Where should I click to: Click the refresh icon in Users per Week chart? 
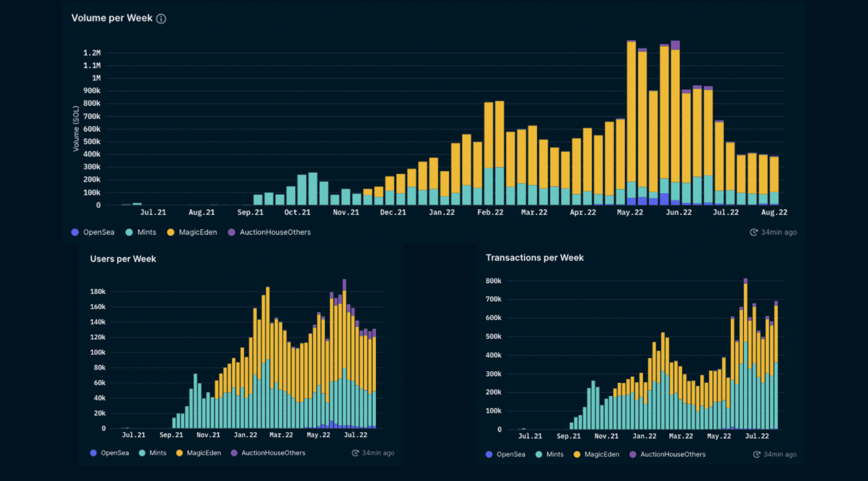coord(356,453)
